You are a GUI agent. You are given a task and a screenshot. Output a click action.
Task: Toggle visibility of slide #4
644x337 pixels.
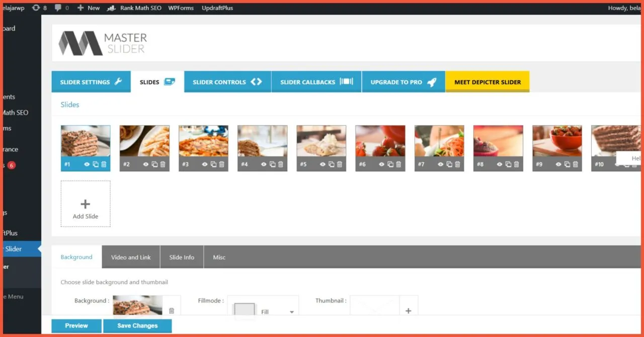pos(264,164)
